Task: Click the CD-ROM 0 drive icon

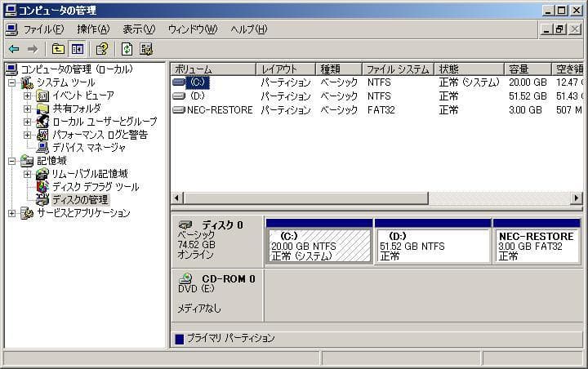Action: coord(185,278)
